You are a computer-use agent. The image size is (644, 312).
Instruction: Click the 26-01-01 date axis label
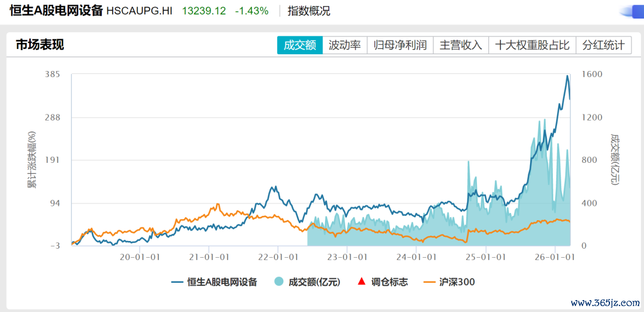pos(555,257)
